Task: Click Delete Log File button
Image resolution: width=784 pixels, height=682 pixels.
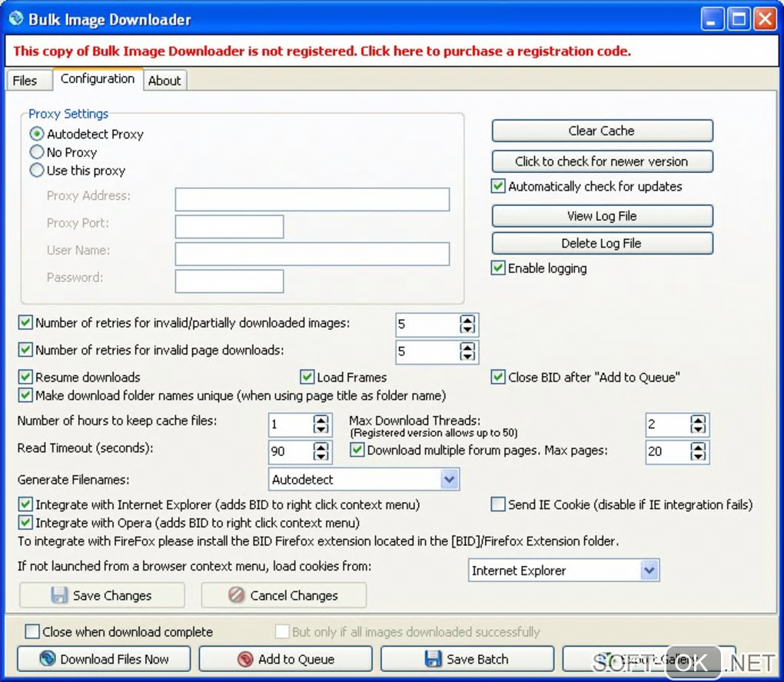Action: [602, 243]
